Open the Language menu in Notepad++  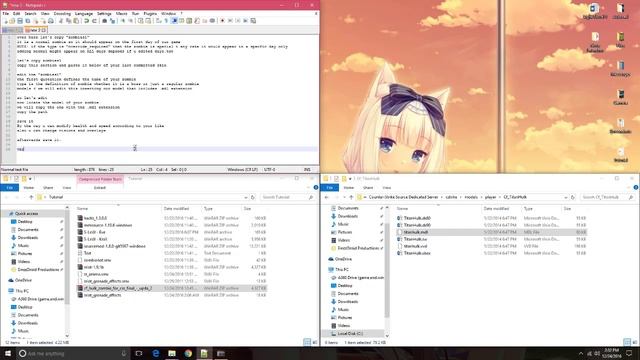pyautogui.click(x=84, y=13)
